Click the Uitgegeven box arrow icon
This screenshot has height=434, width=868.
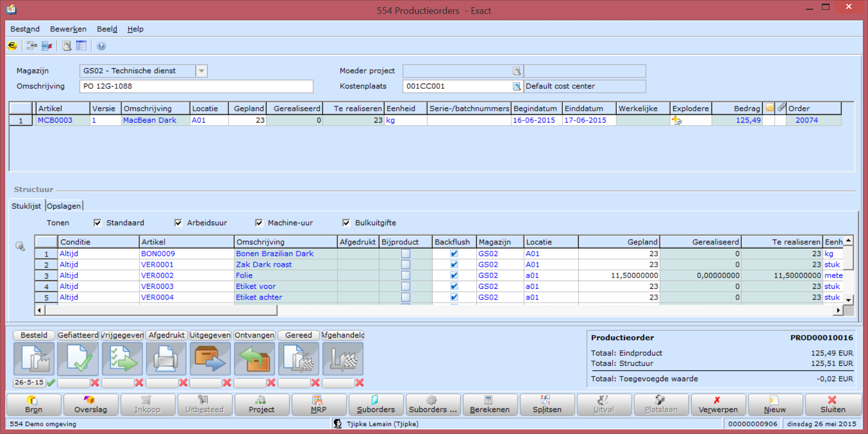tap(210, 359)
